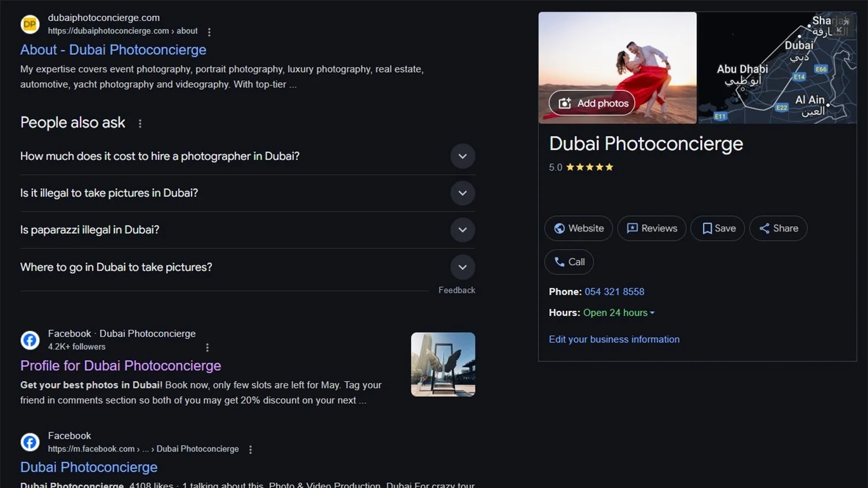Click three-dot menu beside m.facebook.com result
The height and width of the screenshot is (488, 868).
[x=250, y=449]
